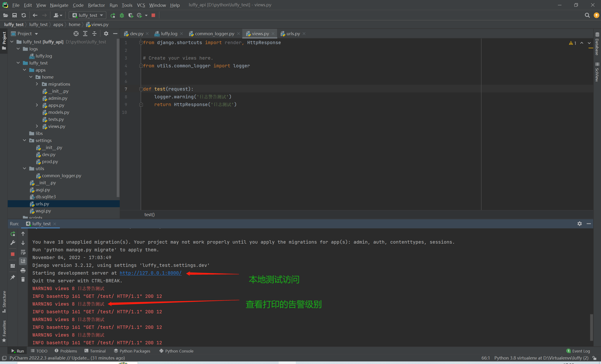Stop the running luffy_test process in toolbar

click(154, 15)
